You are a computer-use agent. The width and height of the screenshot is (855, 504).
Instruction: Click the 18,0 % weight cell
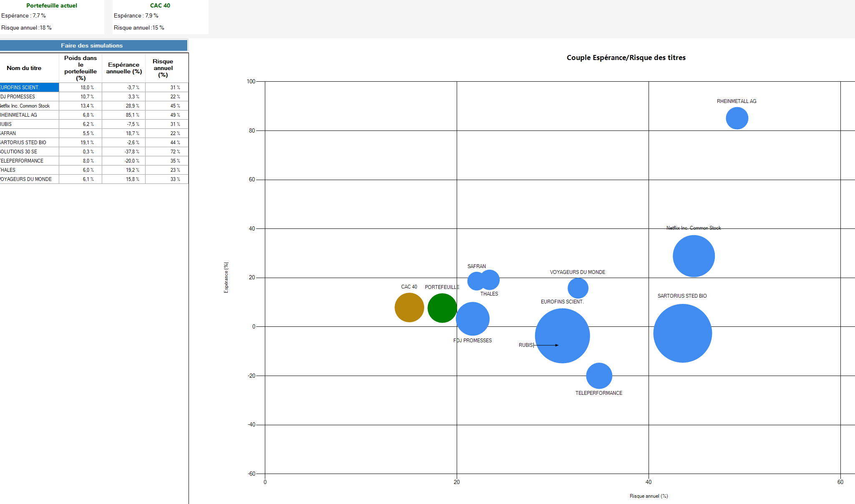(x=80, y=88)
